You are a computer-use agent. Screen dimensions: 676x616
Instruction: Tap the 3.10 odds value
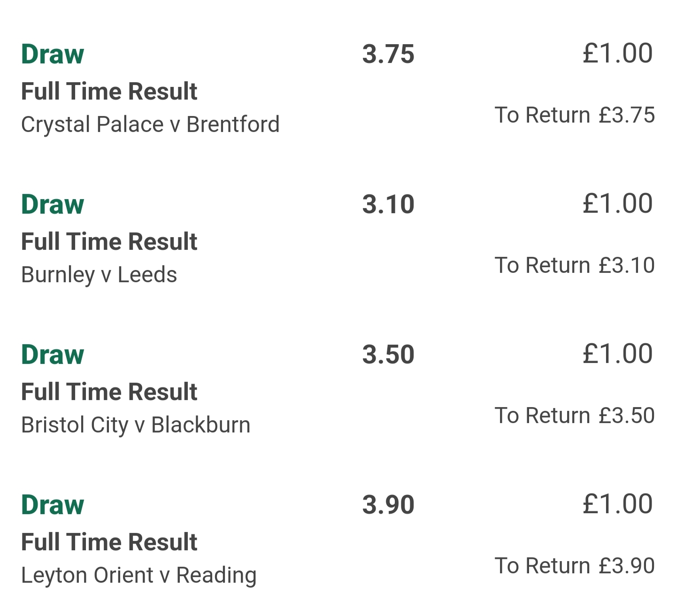(388, 204)
